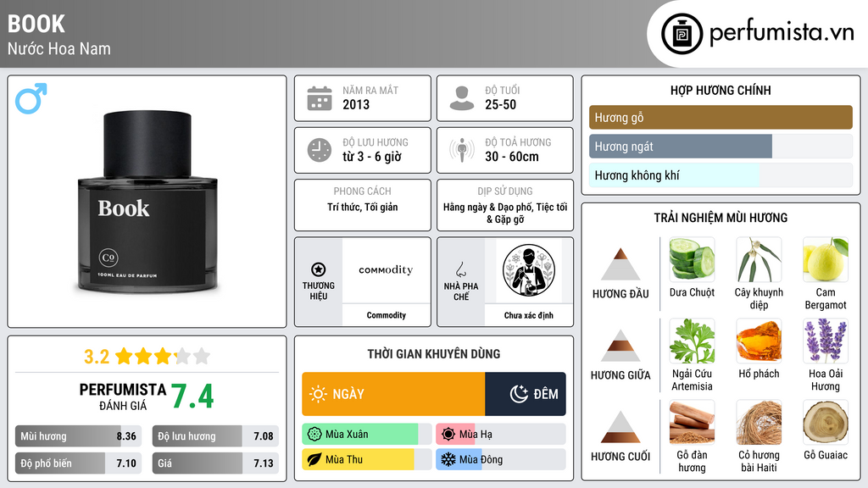The height and width of the screenshot is (488, 868).
Task: Click the Trải nghiệm mùi hương heading
Action: (721, 218)
